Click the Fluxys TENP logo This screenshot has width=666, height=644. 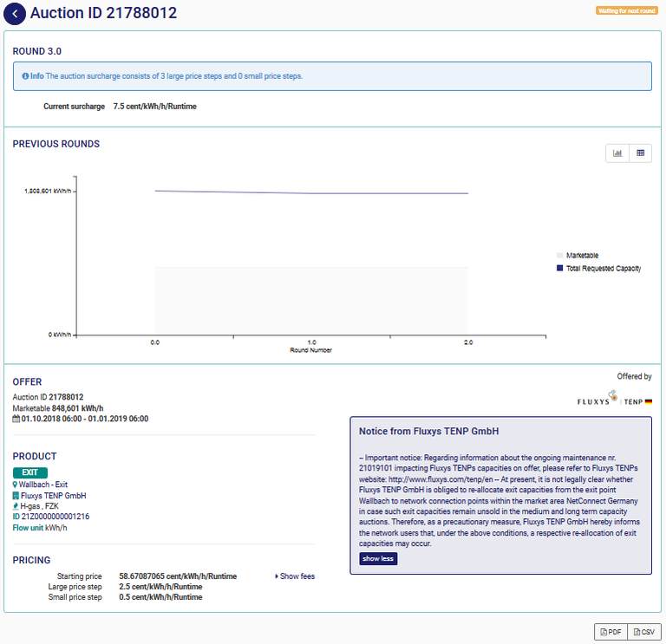[612, 399]
